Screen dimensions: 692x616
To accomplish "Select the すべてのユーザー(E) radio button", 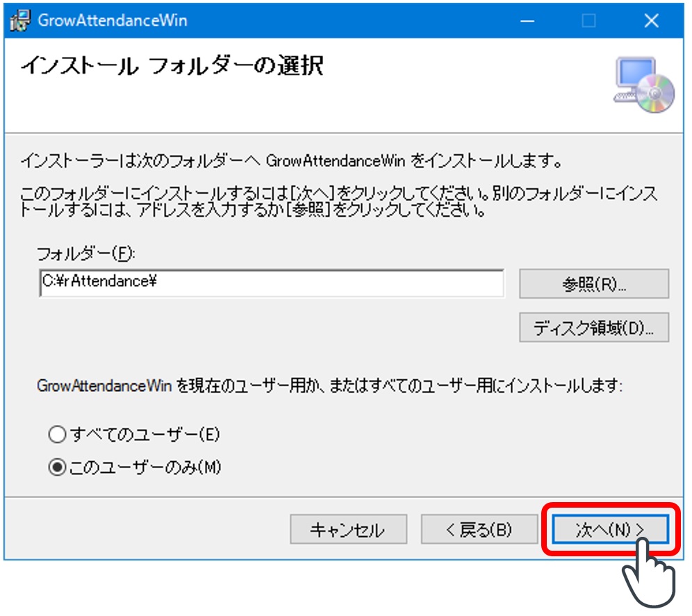I will click(56, 435).
